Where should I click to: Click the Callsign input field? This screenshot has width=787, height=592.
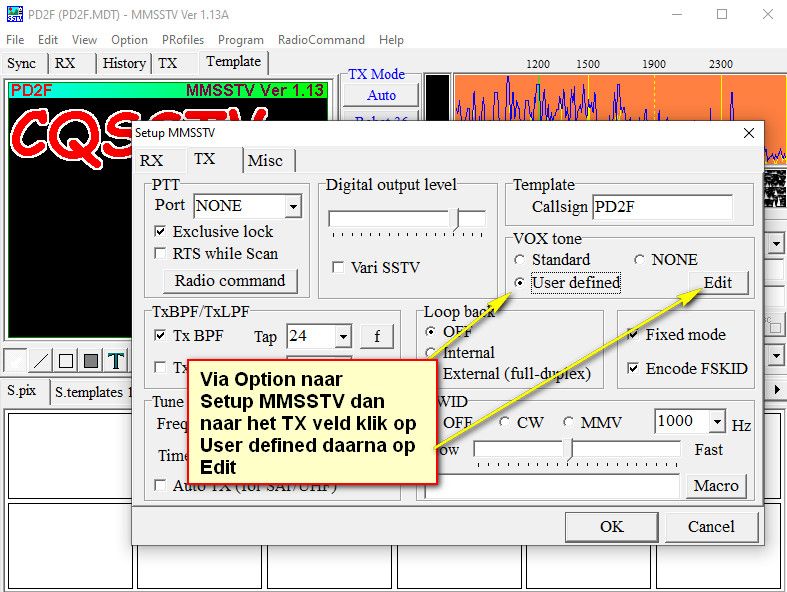pos(662,207)
